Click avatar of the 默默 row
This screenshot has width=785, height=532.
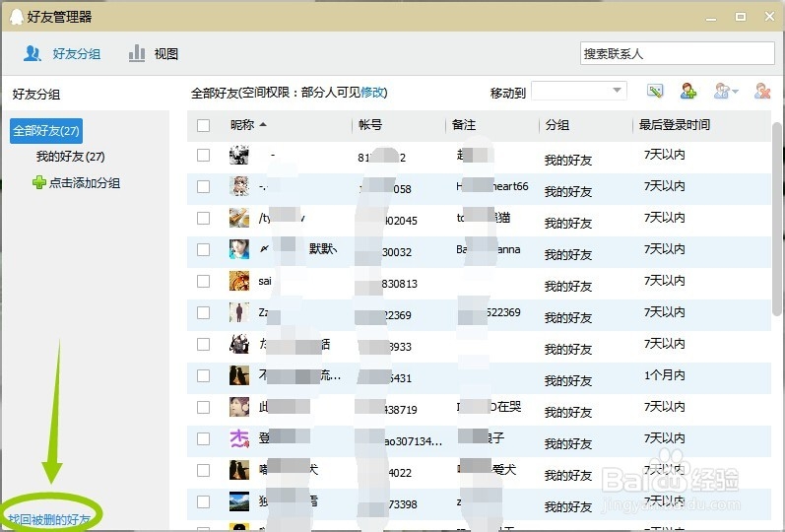tap(239, 249)
